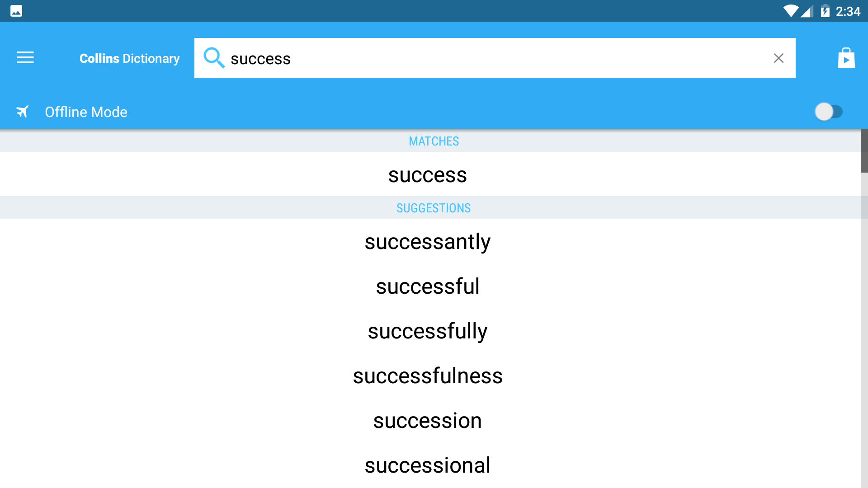The width and height of the screenshot is (868, 488).
Task: Tap the Wi-Fi status icon
Action: click(x=791, y=11)
